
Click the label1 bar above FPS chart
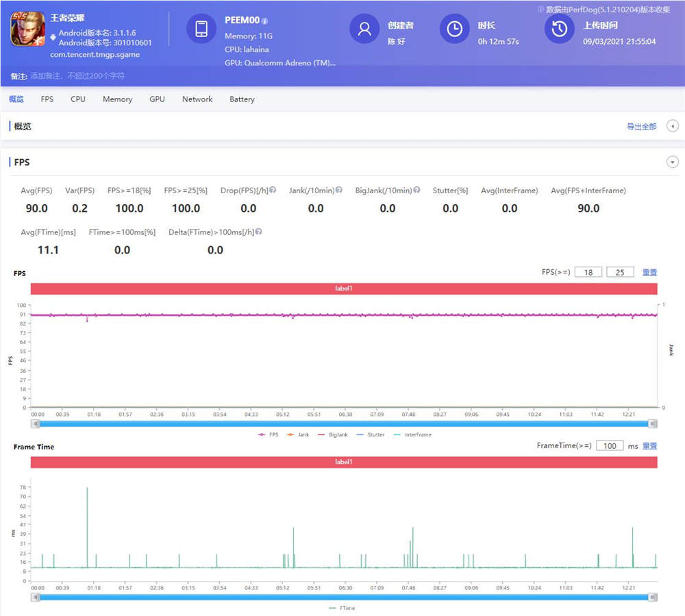pos(344,288)
